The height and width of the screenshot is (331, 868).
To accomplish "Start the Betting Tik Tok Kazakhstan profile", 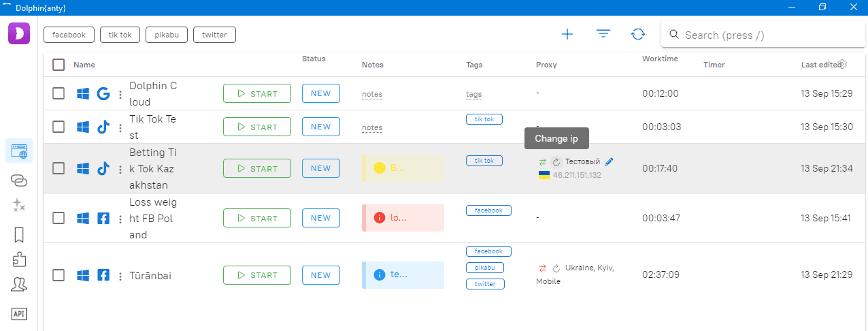I will 256,168.
